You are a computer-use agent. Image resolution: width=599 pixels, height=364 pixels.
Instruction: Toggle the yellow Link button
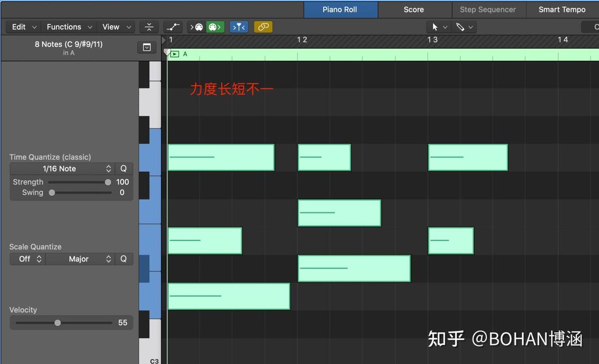pyautogui.click(x=263, y=27)
